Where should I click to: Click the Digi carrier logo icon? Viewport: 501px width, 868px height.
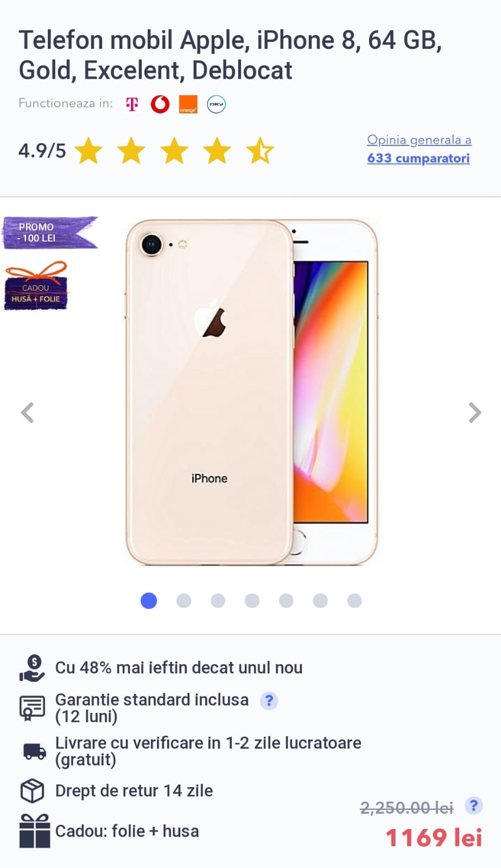[x=216, y=104]
